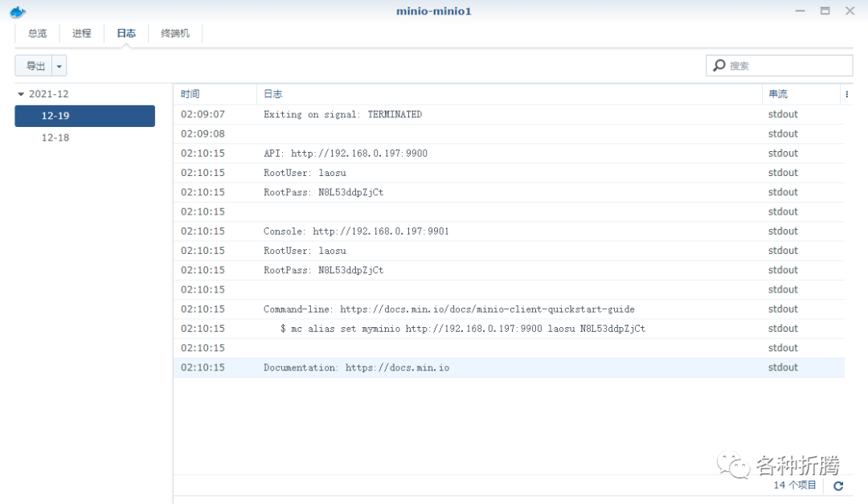Select the API: http://192.168.0.197:9900 row
The image size is (868, 504).
(x=510, y=154)
